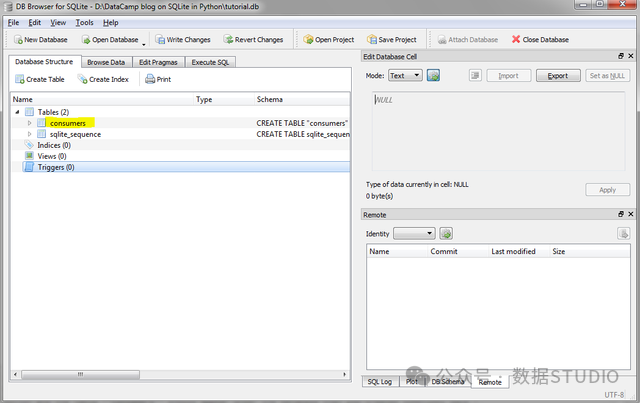
Task: Click the Commit column header
Action: pos(458,252)
